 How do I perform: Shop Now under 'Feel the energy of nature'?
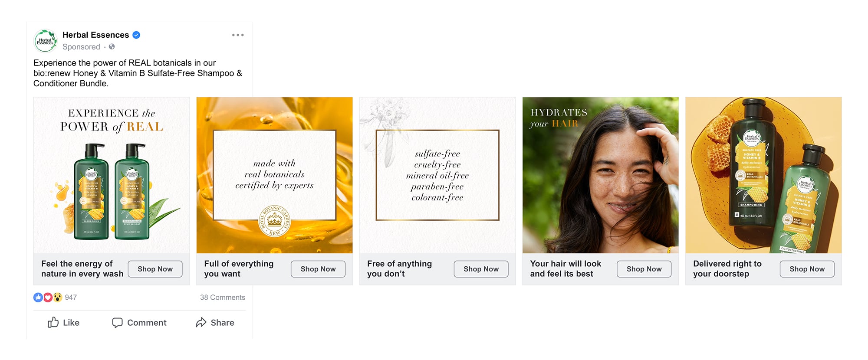click(155, 269)
